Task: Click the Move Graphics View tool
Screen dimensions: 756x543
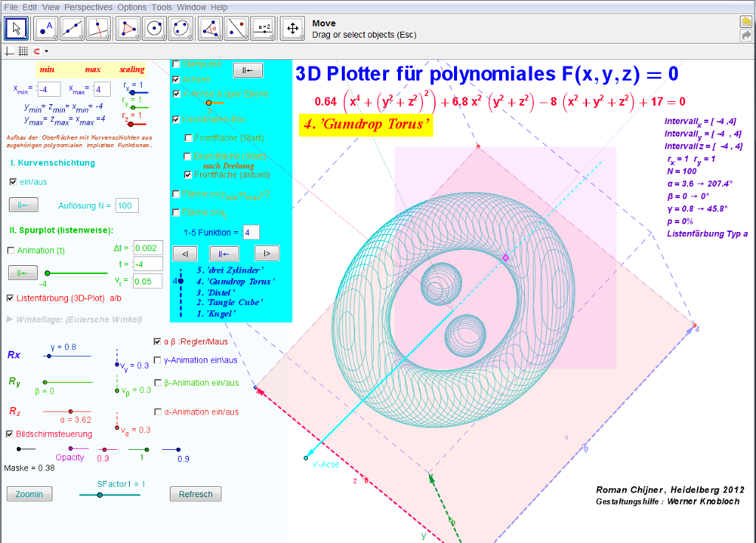Action: point(292,29)
